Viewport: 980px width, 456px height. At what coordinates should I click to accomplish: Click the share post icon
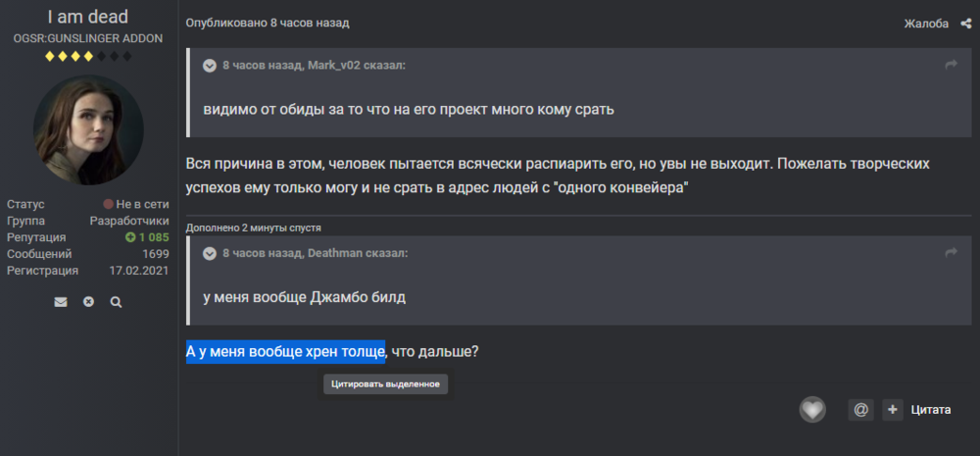point(965,24)
